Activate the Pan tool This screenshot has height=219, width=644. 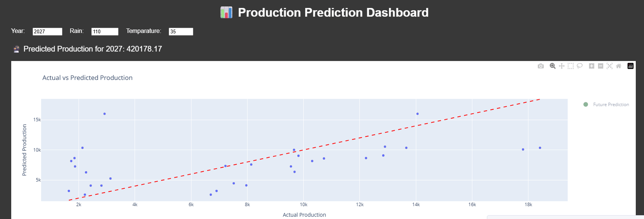561,66
